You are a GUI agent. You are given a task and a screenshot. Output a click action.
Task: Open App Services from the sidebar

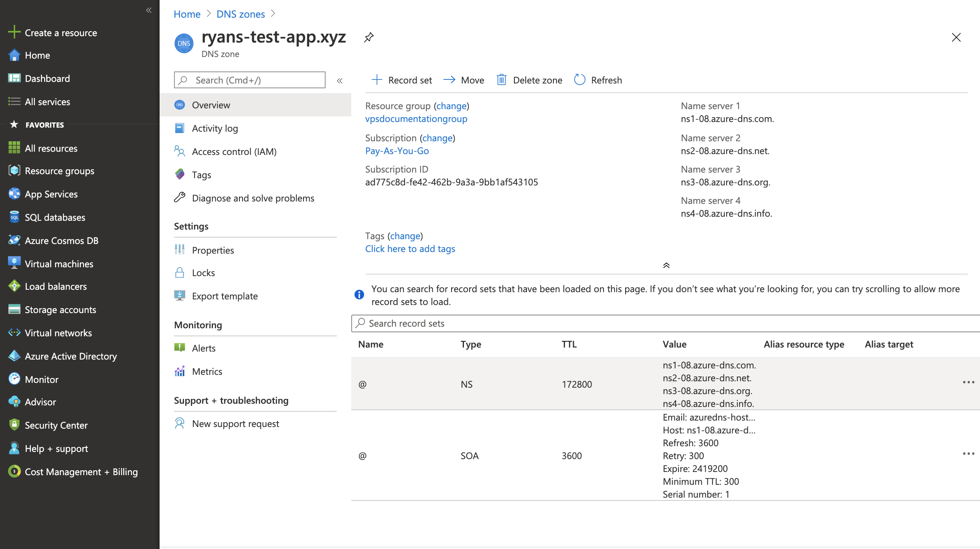tap(52, 194)
